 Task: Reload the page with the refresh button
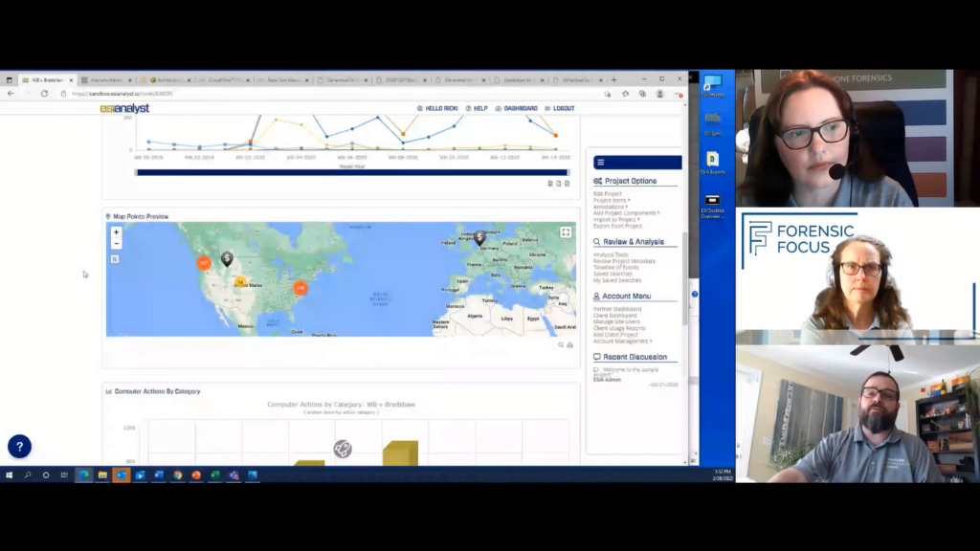44,94
